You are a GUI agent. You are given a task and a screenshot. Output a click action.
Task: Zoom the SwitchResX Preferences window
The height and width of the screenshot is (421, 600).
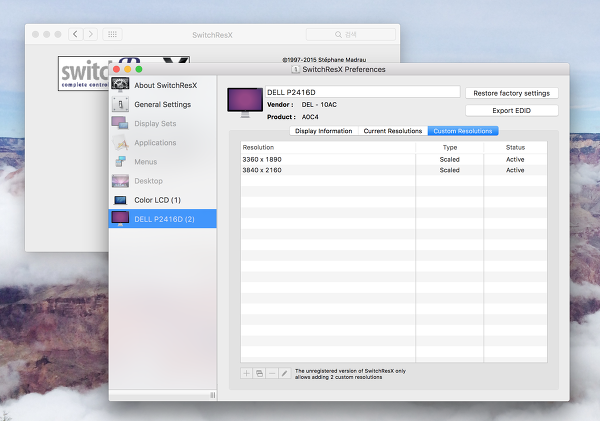(x=139, y=69)
